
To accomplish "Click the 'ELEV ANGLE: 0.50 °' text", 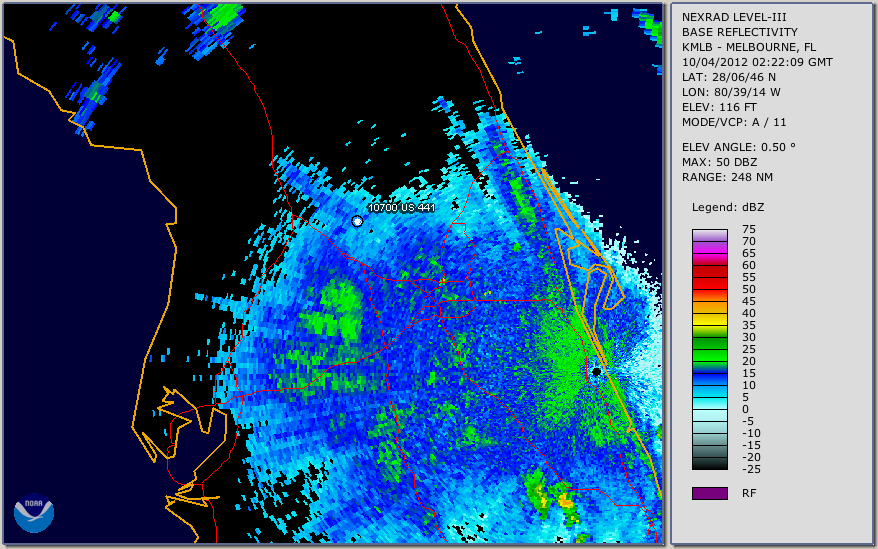I will (x=738, y=147).
